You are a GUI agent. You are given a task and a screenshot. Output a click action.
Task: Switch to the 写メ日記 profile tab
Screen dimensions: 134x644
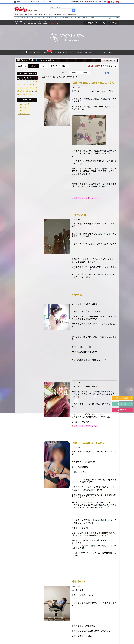point(33,66)
